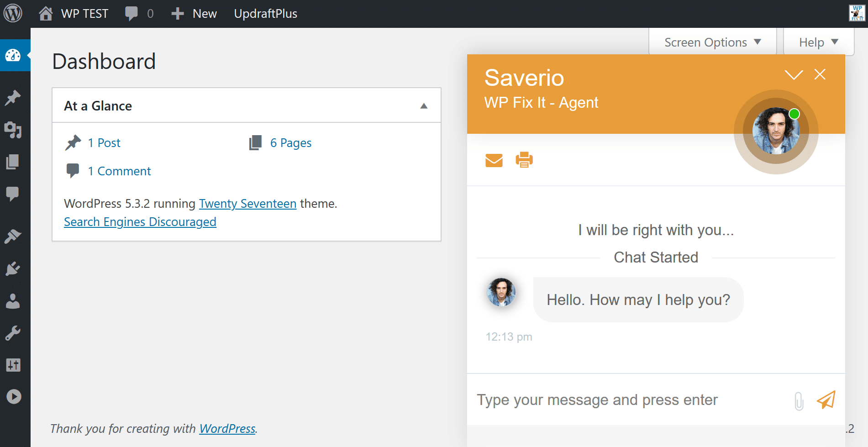The height and width of the screenshot is (447, 868).
Task: Open the UpdraftPlus admin bar menu
Action: 266,14
